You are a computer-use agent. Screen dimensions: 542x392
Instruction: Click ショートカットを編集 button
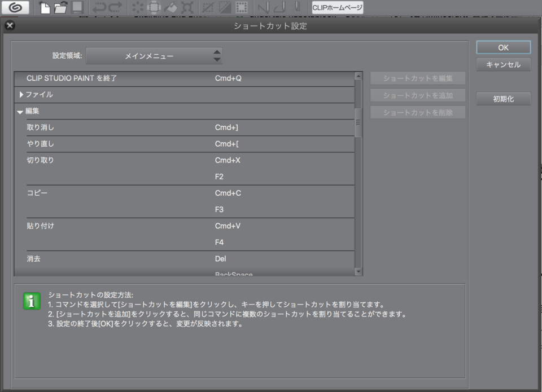[x=418, y=78]
